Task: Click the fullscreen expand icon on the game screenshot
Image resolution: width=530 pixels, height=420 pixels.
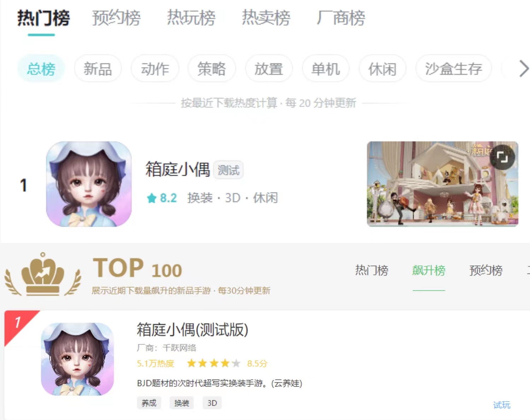Action: (502, 157)
